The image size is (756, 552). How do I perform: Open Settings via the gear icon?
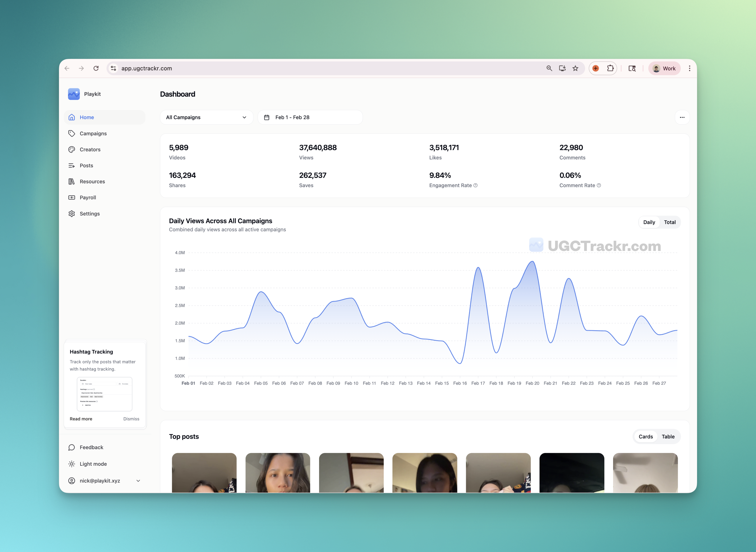[x=72, y=214]
